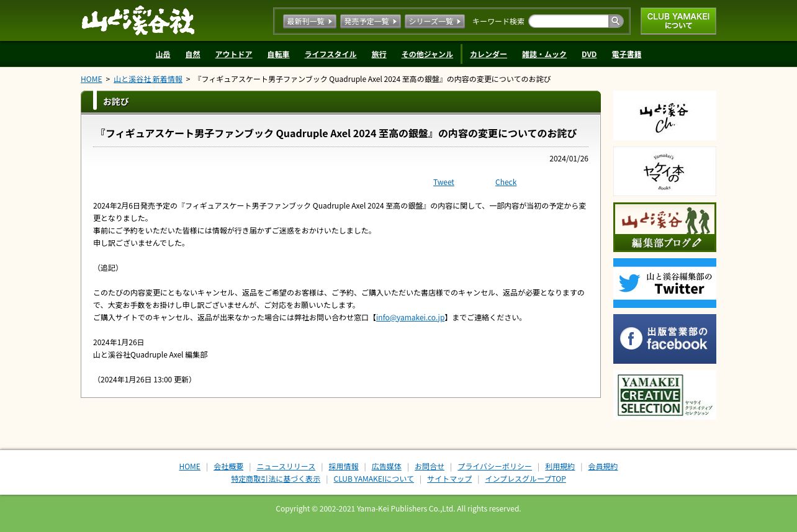This screenshot has width=797, height=532.
Task: Click the Check link
Action: tap(506, 183)
